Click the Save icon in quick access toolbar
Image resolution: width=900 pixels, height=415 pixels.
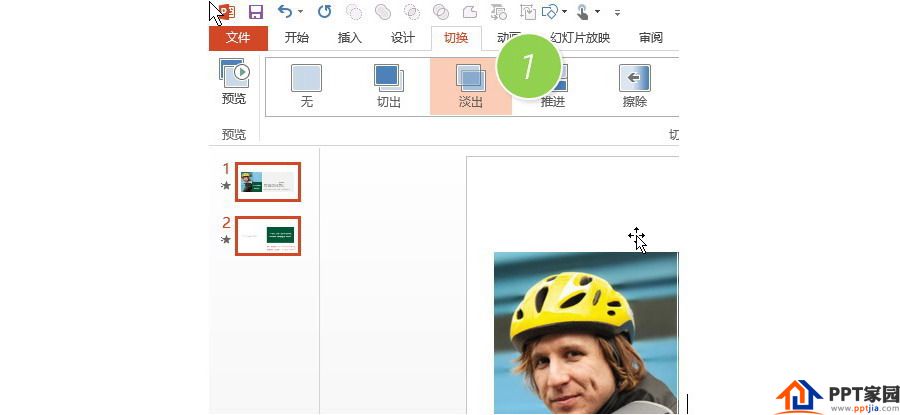pos(256,12)
